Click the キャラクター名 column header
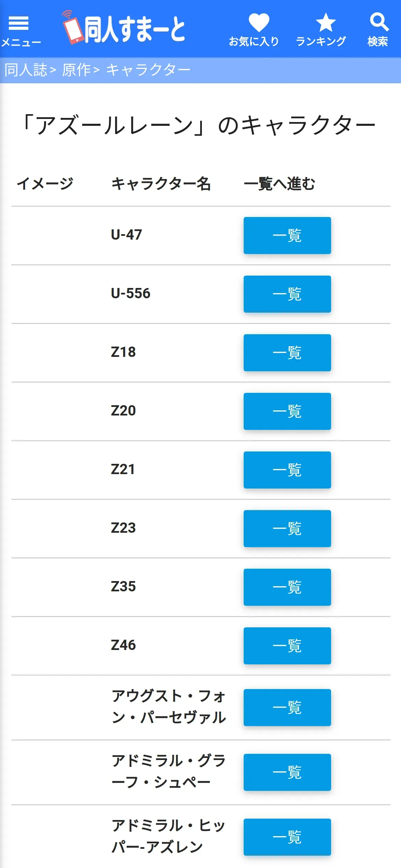Screen dimensions: 401x868 point(161,184)
